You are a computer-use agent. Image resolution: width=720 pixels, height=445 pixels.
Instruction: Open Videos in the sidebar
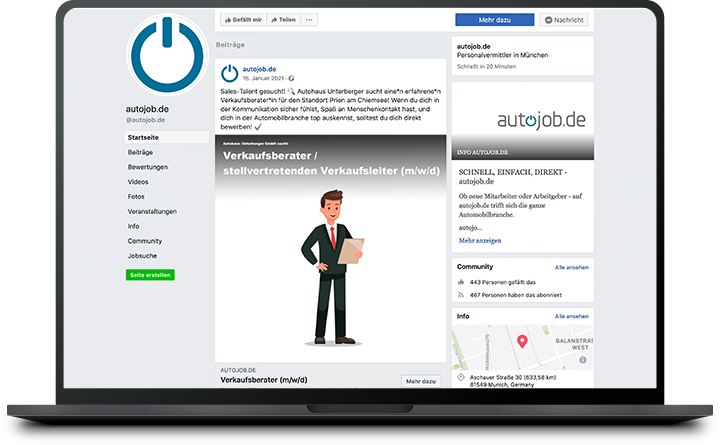point(138,182)
